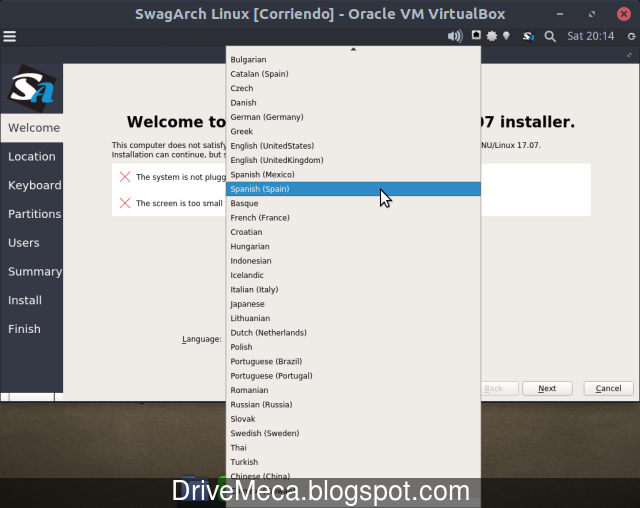Click the SwagArch tray icon

(x=528, y=36)
